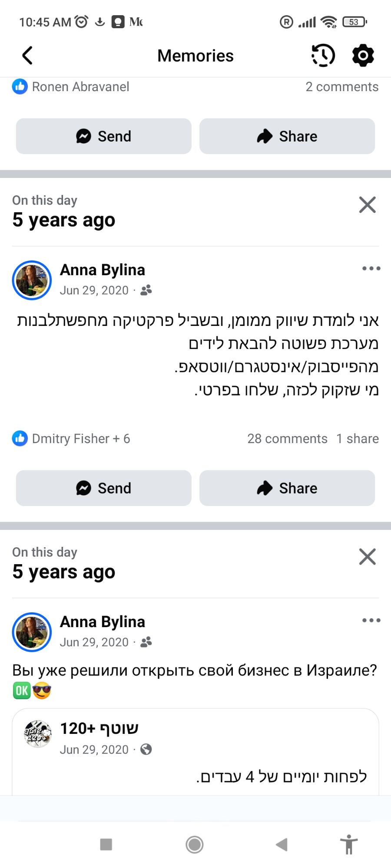Open accessibility shortcut in navigation bar
The image size is (391, 868).
(348, 845)
